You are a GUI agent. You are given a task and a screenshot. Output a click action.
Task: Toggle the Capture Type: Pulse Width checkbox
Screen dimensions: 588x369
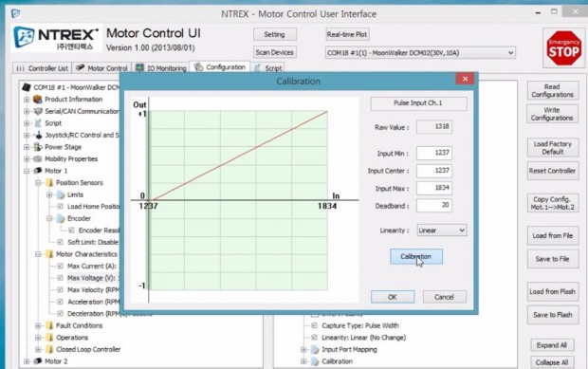[315, 325]
